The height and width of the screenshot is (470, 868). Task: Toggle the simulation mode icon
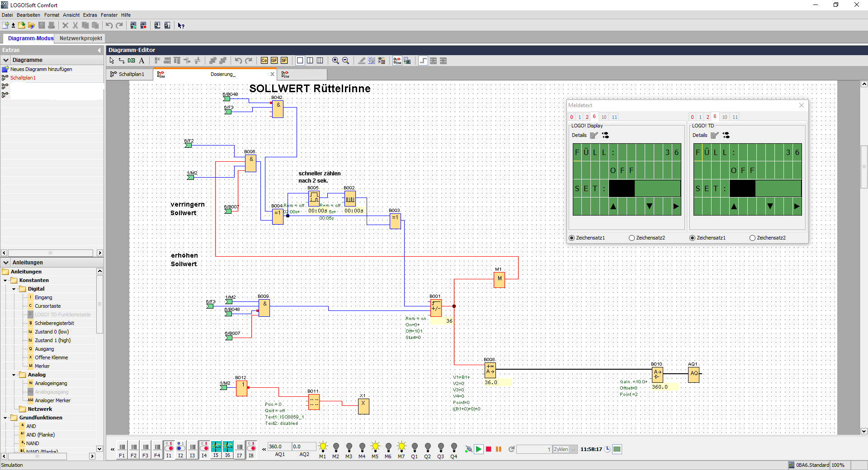tap(397, 61)
